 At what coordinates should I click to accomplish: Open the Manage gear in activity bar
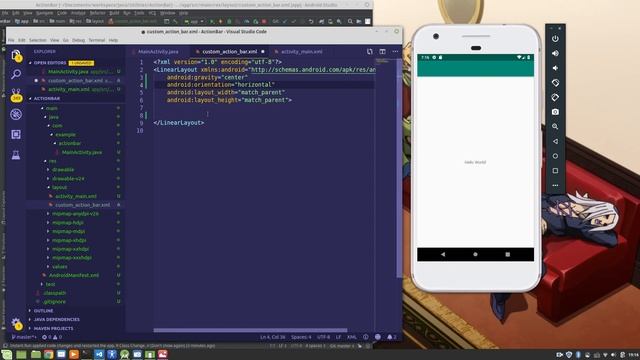16,324
